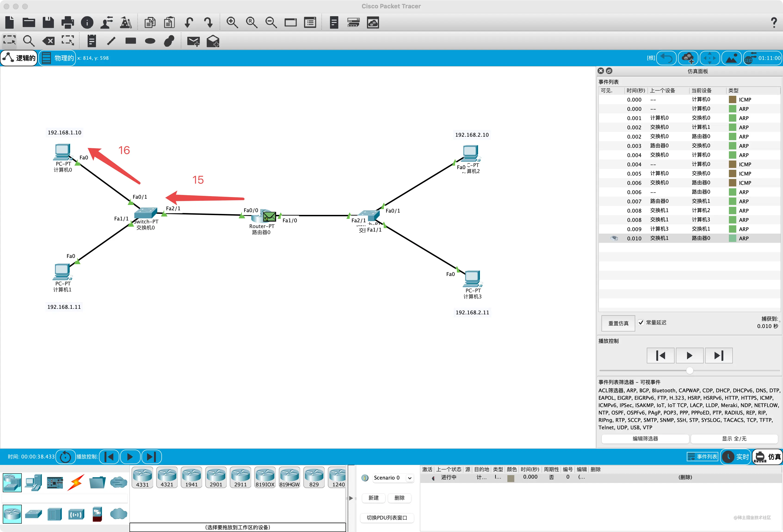Click the New file icon
783x532 pixels.
coord(10,23)
